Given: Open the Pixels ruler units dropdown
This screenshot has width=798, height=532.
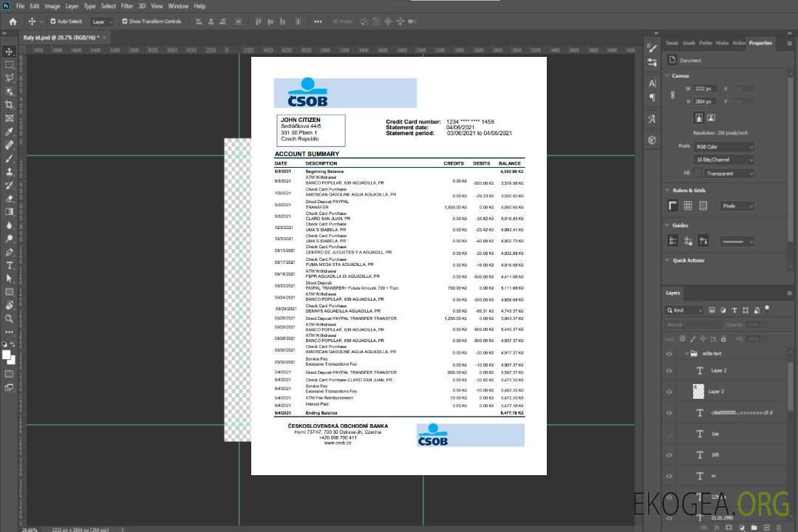Looking at the screenshot, I should coord(737,205).
